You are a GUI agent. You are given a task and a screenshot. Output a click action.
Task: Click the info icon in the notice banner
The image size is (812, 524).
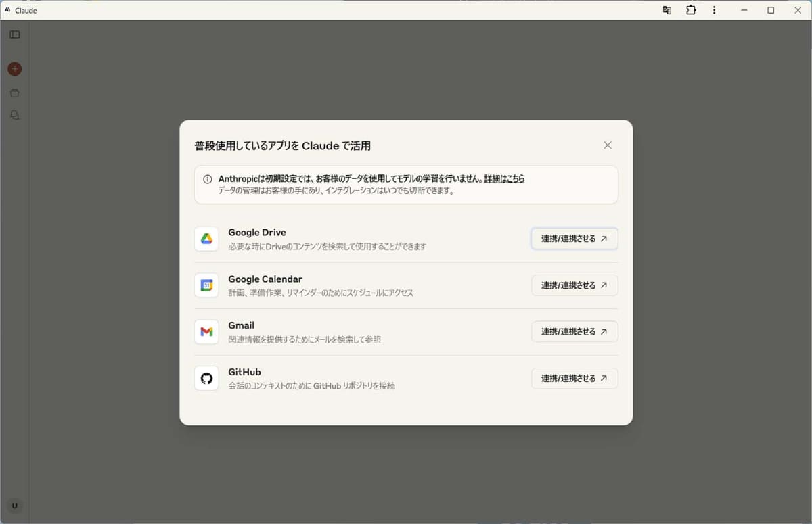pos(208,179)
